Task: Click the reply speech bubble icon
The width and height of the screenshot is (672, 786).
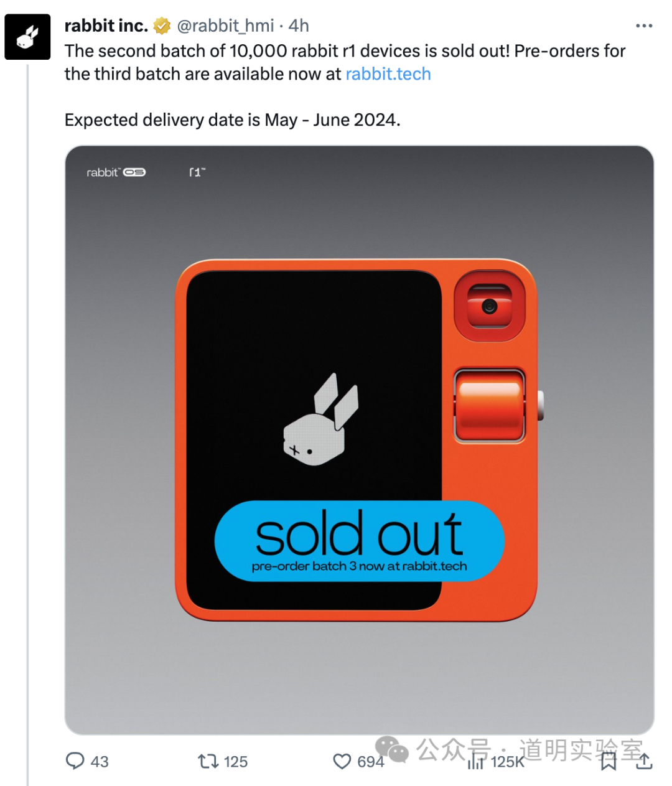Action: 75,761
